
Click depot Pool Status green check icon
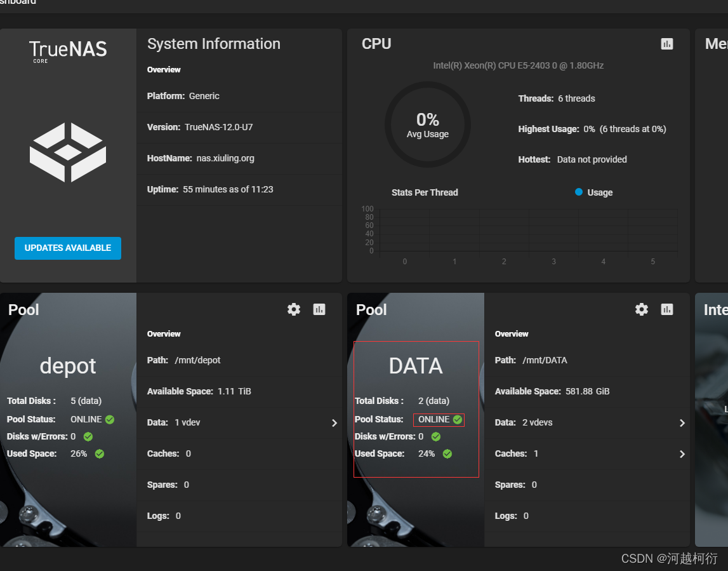click(110, 420)
